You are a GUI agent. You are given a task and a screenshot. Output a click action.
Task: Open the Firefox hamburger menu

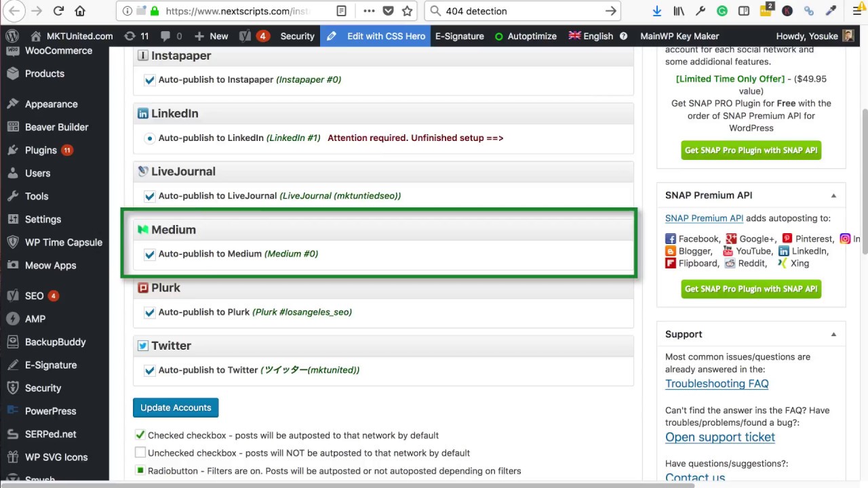click(x=858, y=11)
